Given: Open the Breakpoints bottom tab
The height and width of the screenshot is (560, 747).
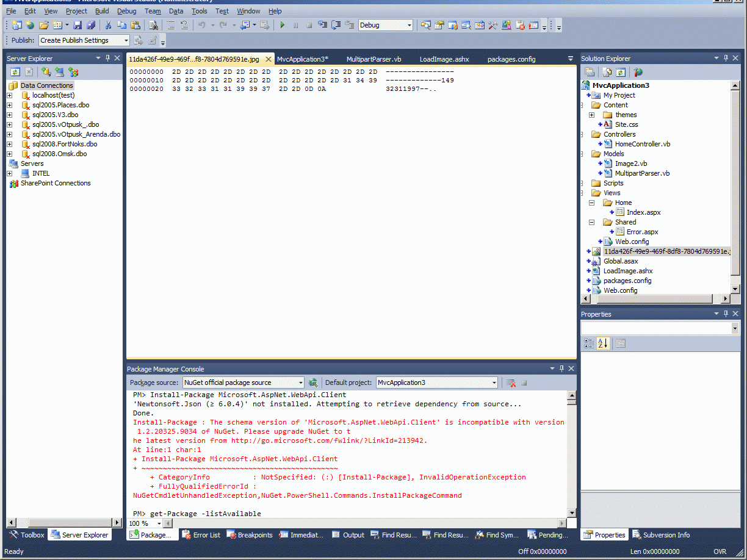Looking at the screenshot, I should [250, 535].
